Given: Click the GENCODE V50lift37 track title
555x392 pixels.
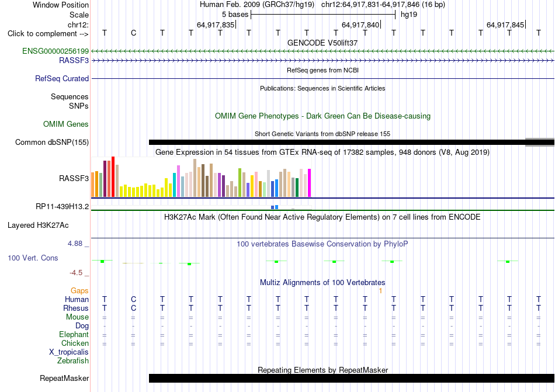Looking at the screenshot, I should click(x=322, y=43).
